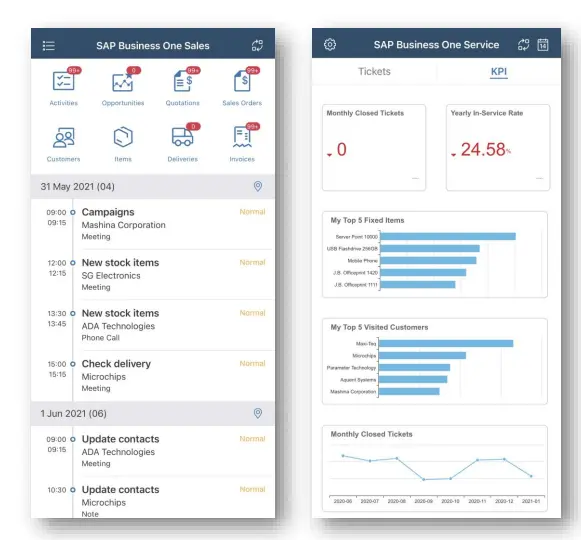The image size is (581, 540).
Task: Open Check delivery activity for Microchips
Action: click(153, 376)
